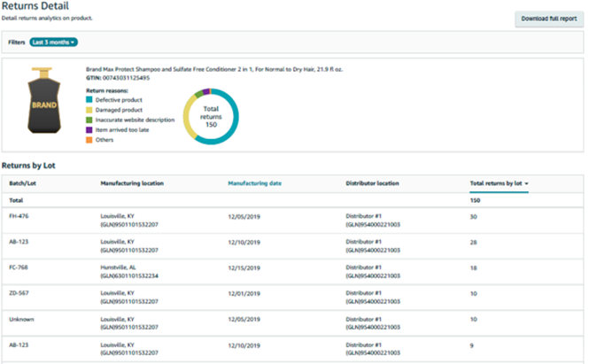Click the Manufacturing location column header

click(133, 183)
